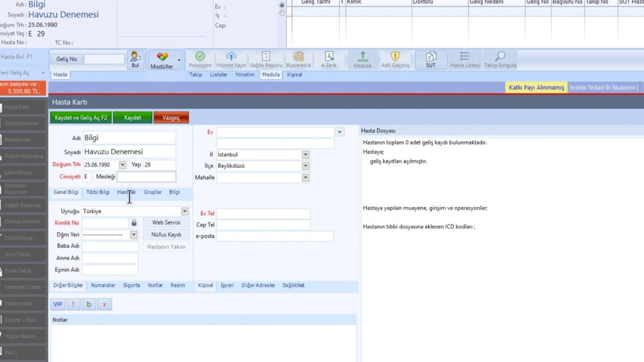Switch to the Medula ribbon tab
The width and height of the screenshot is (644, 362).
pyautogui.click(x=271, y=75)
